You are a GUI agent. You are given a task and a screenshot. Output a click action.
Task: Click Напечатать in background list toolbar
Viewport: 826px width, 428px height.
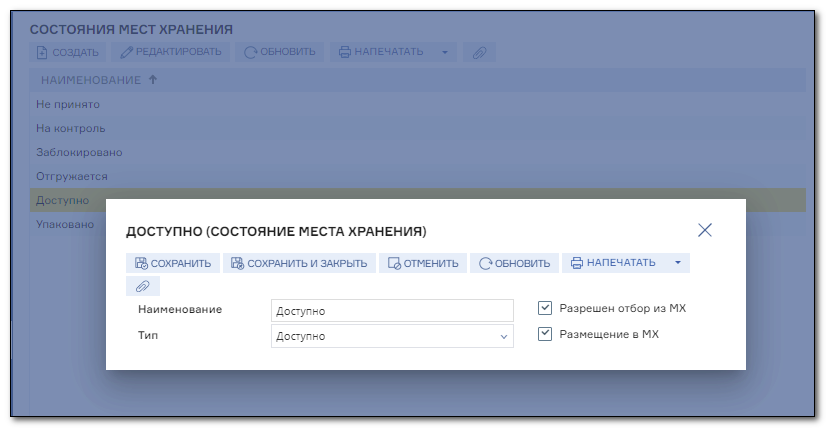click(x=381, y=52)
